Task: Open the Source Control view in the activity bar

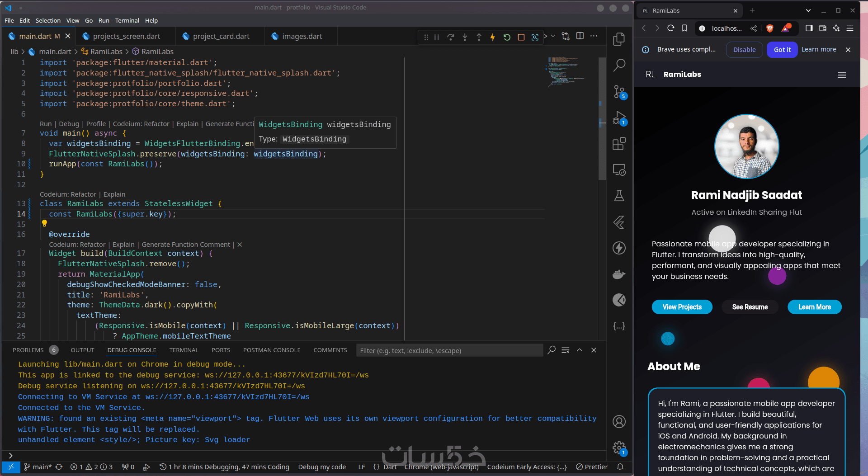Action: click(x=619, y=92)
